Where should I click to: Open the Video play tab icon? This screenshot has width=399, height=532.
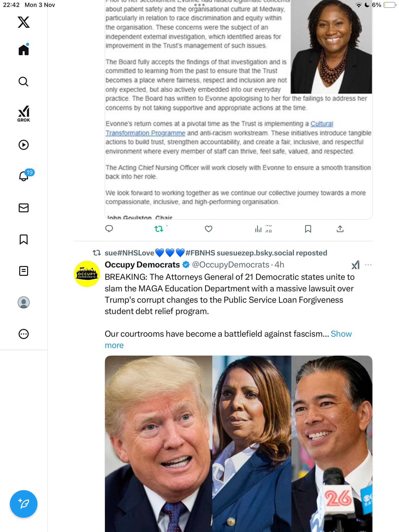(24, 145)
